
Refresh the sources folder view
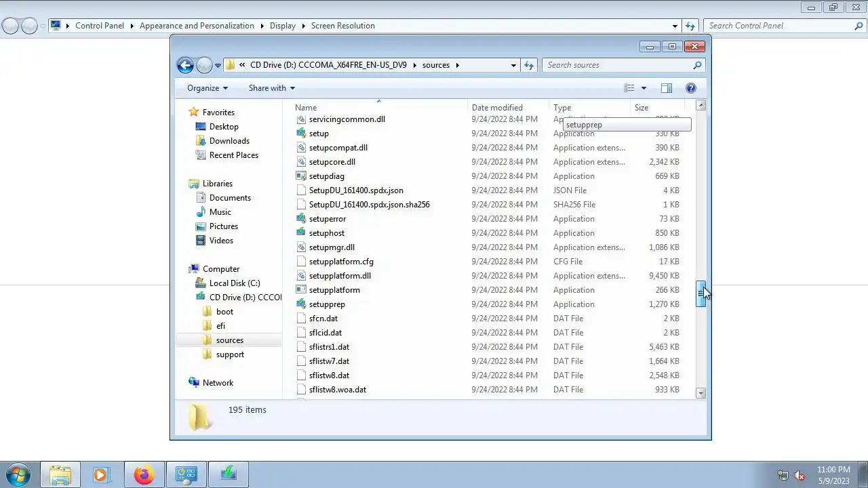pos(529,65)
